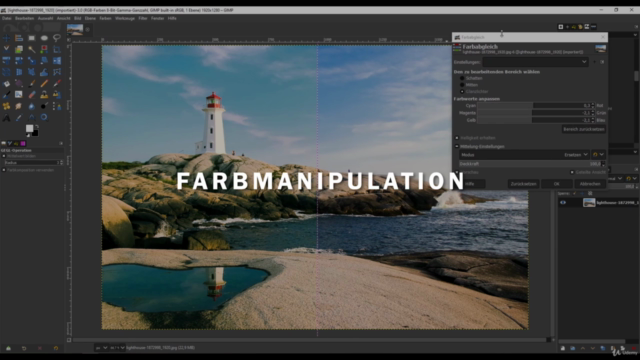Select the Color Picker tool

[x=19, y=118]
